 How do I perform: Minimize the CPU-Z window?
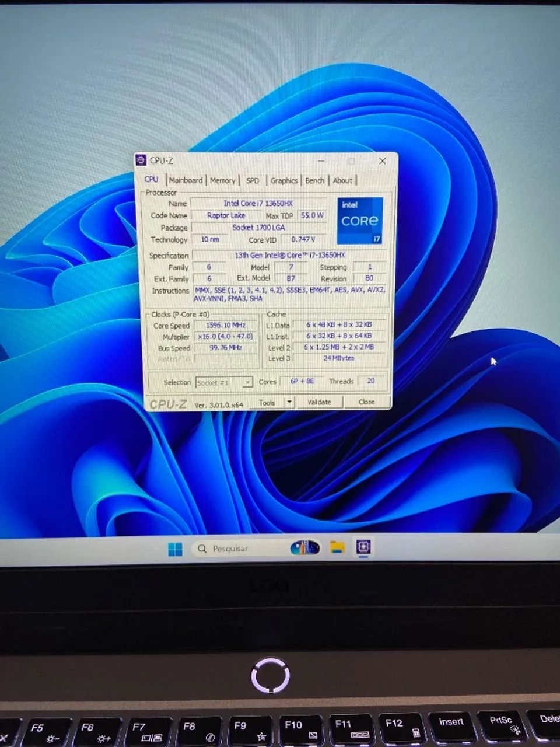coord(321,161)
